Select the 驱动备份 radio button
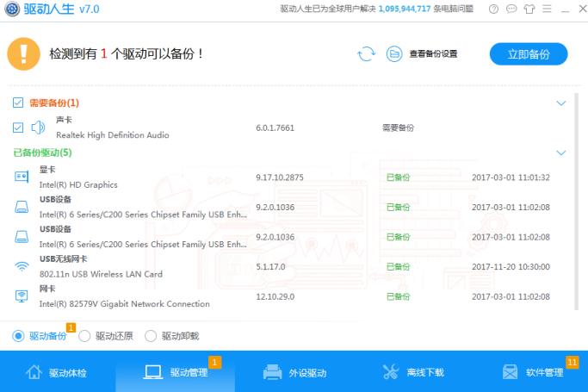 pos(18,336)
